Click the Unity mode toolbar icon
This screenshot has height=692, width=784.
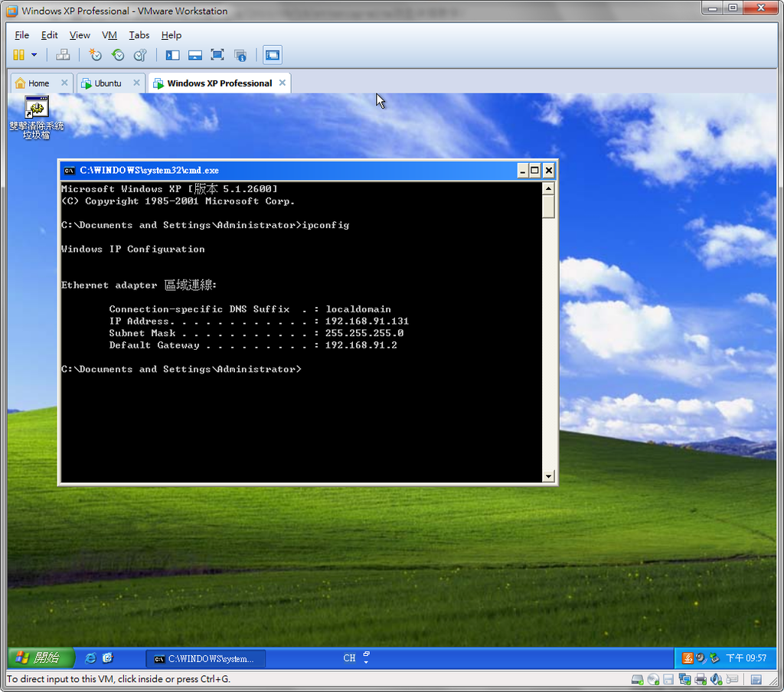(240, 55)
